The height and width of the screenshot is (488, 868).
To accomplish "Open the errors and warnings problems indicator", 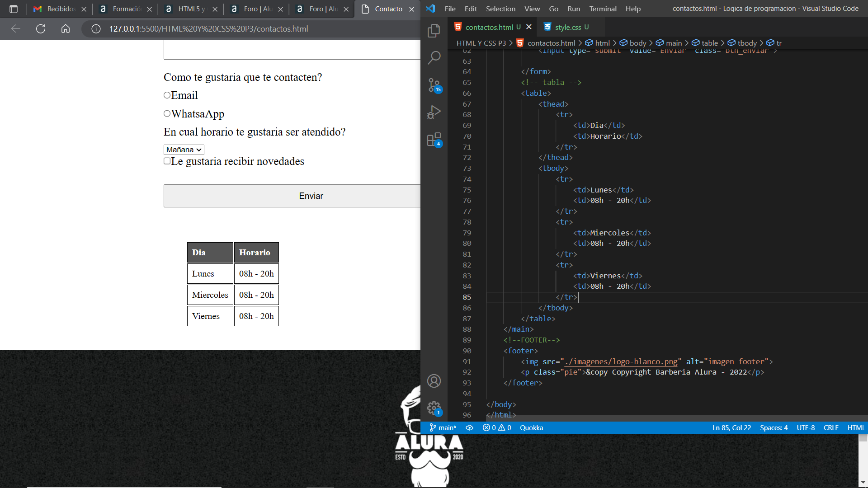I will (497, 427).
